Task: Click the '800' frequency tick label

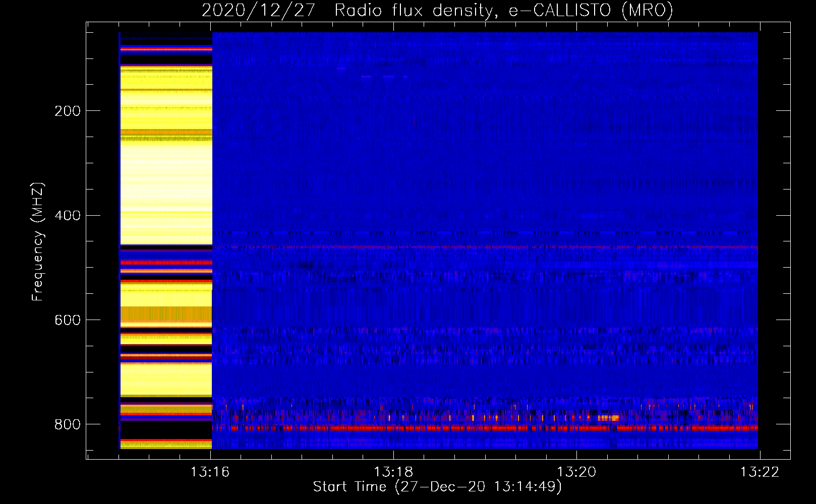Action: (x=68, y=425)
